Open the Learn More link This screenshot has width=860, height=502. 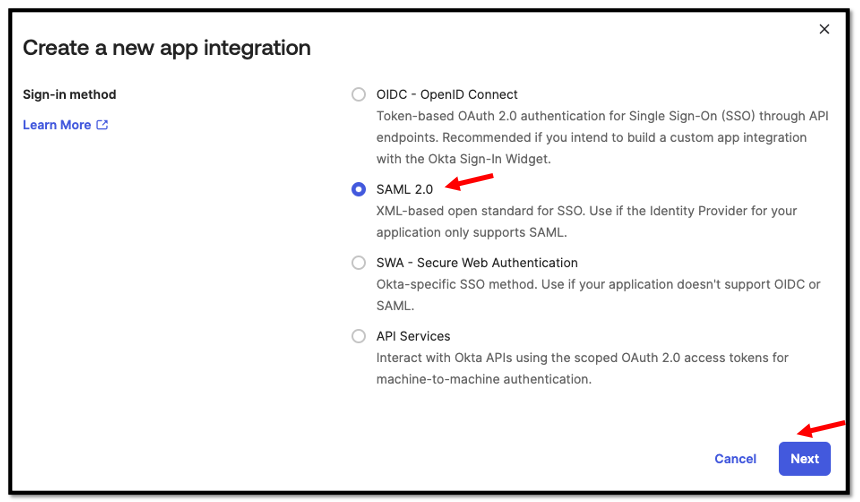(x=57, y=125)
